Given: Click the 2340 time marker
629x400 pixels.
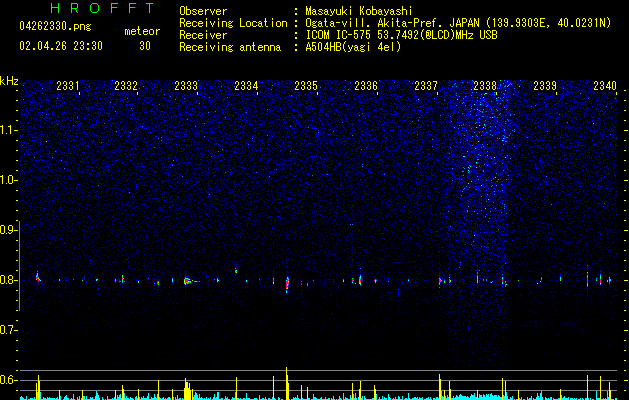Looking at the screenshot, I should [x=605, y=86].
